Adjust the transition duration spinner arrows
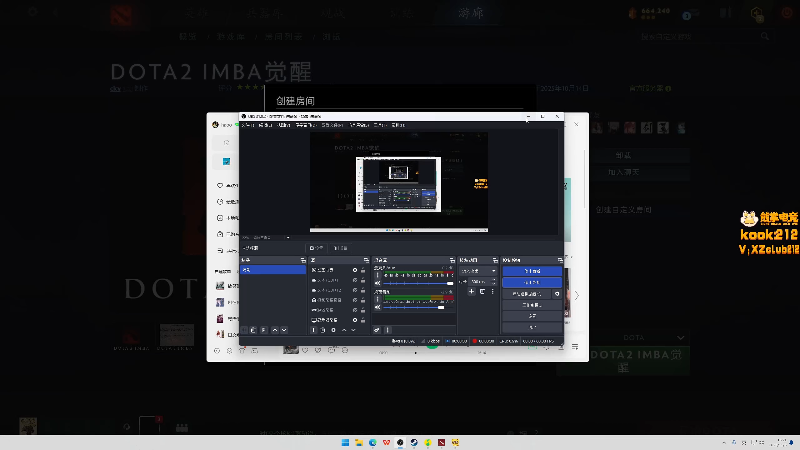Screen dimensions: 800x450 click(493, 282)
